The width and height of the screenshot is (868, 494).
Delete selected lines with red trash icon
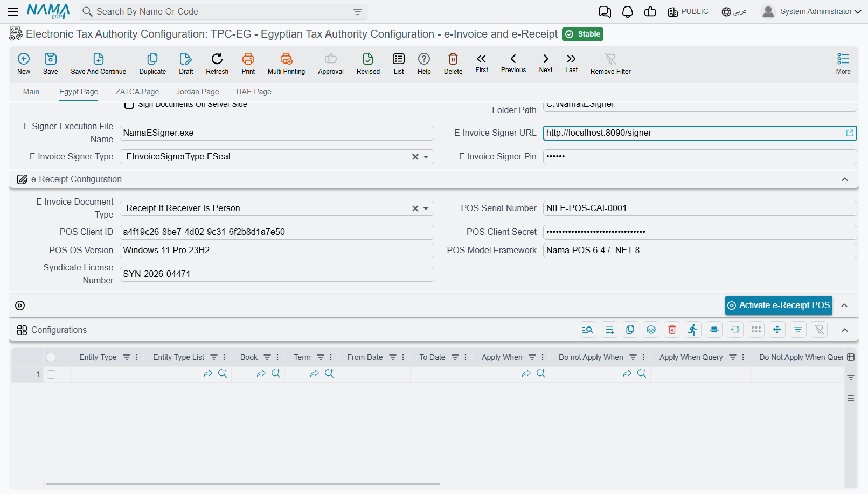672,330
